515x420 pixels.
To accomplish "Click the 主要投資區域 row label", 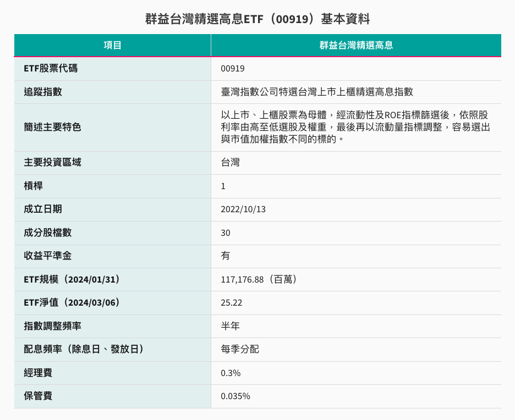I will 52,162.
